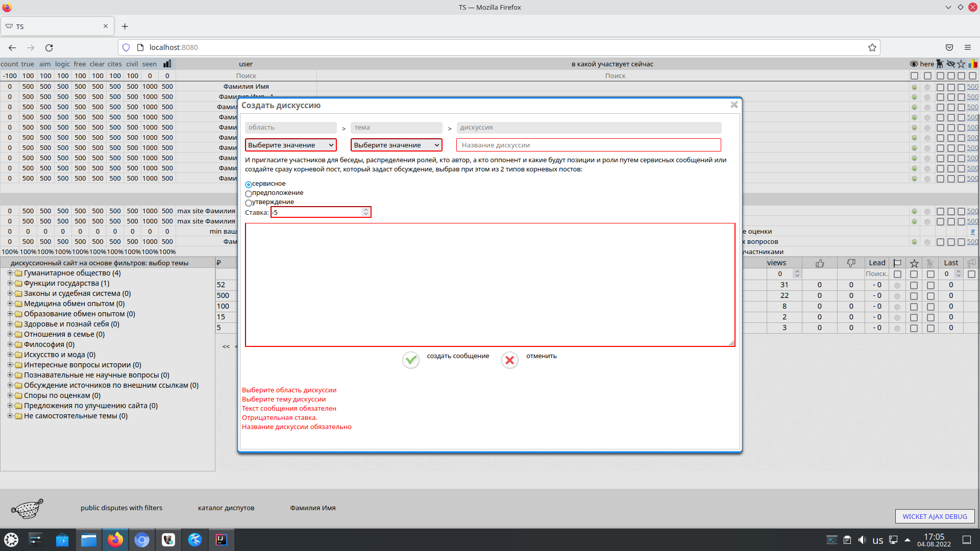Click the Ставка field spinner arrows
This screenshot has width=980, height=551.
365,212
